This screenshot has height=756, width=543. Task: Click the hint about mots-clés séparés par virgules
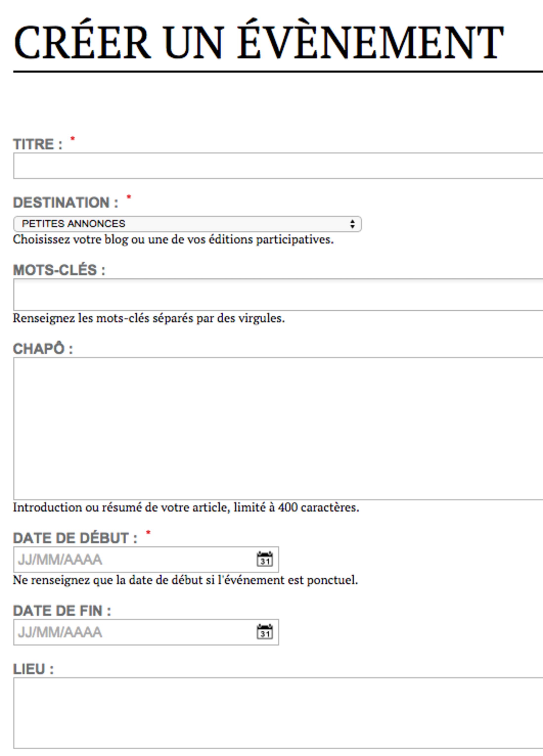149,318
